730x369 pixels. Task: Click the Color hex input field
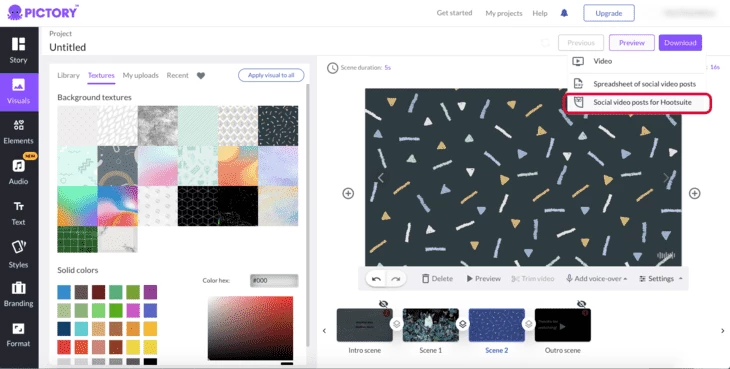pos(274,281)
